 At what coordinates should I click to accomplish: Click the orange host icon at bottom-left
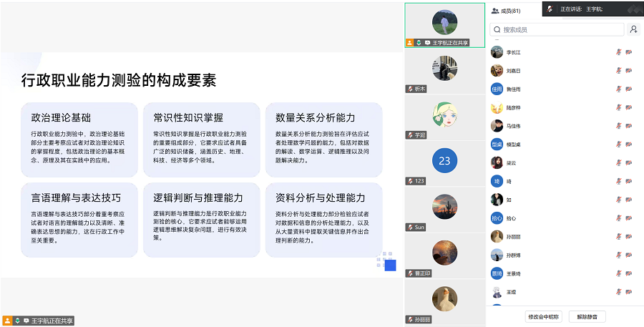7,321
